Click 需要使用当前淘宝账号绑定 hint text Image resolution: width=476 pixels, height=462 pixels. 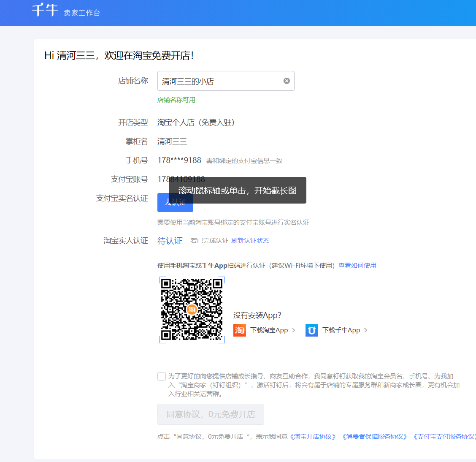pyautogui.click(x=233, y=223)
